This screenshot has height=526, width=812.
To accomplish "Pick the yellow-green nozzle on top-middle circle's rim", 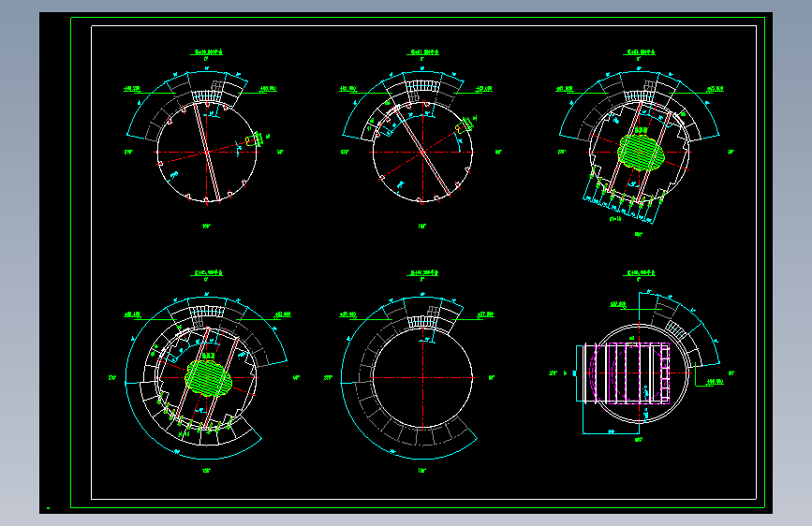I will pyautogui.click(x=465, y=124).
